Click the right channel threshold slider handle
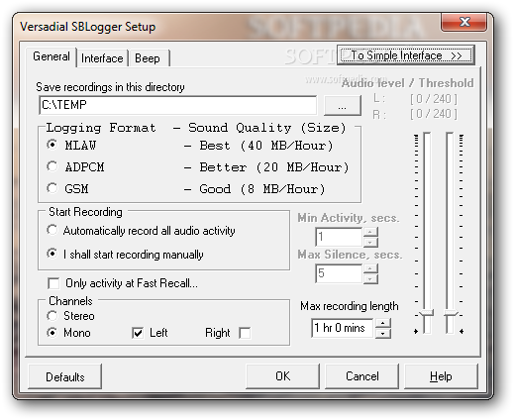 coord(451,313)
